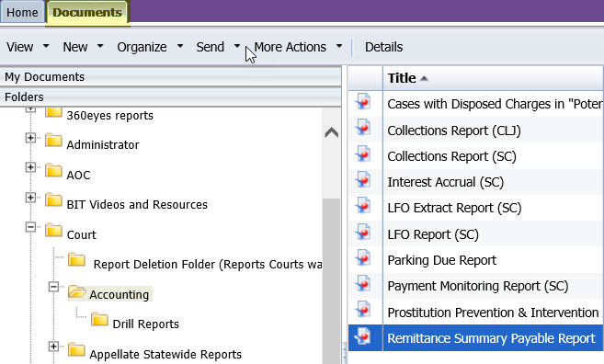Click the AOC tree label
This screenshot has height=364, width=604.
tap(78, 175)
